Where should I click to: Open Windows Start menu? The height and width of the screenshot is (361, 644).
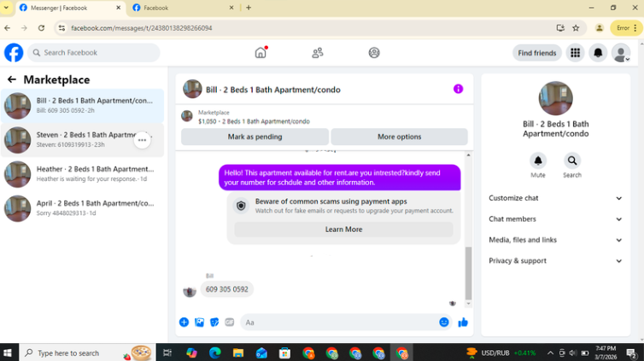click(x=8, y=352)
